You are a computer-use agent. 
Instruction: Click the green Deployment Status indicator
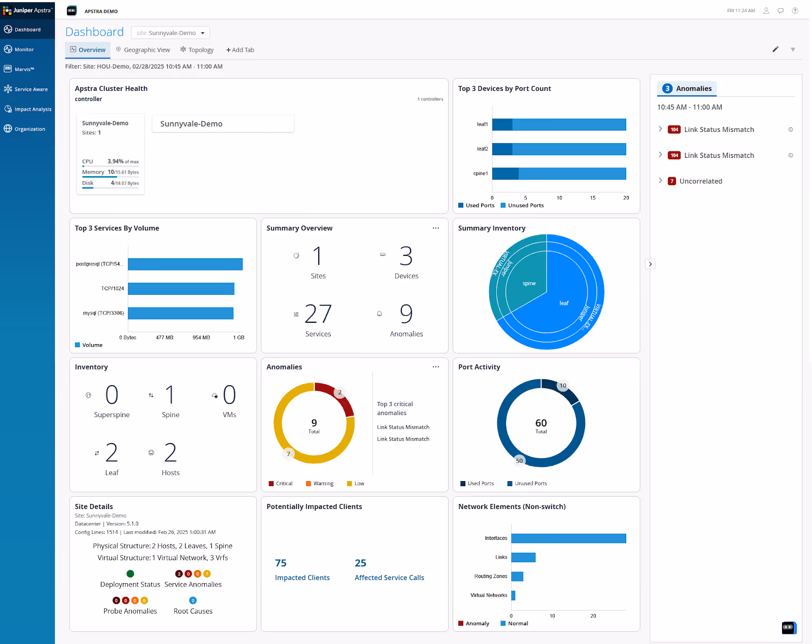pos(130,574)
